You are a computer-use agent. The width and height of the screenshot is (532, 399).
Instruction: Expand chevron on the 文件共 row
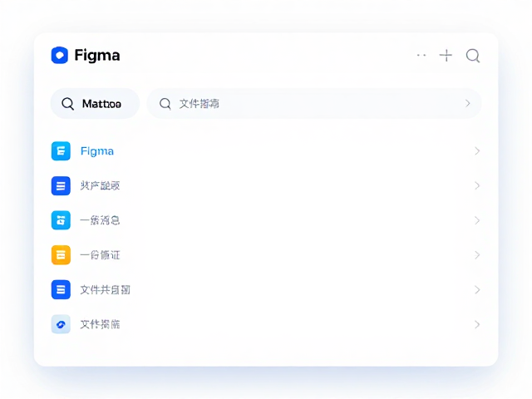[x=477, y=290]
